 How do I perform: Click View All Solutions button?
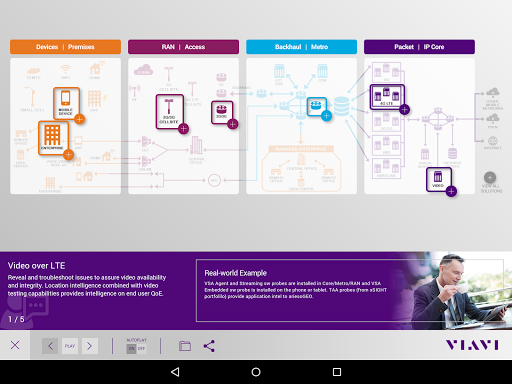click(x=491, y=182)
